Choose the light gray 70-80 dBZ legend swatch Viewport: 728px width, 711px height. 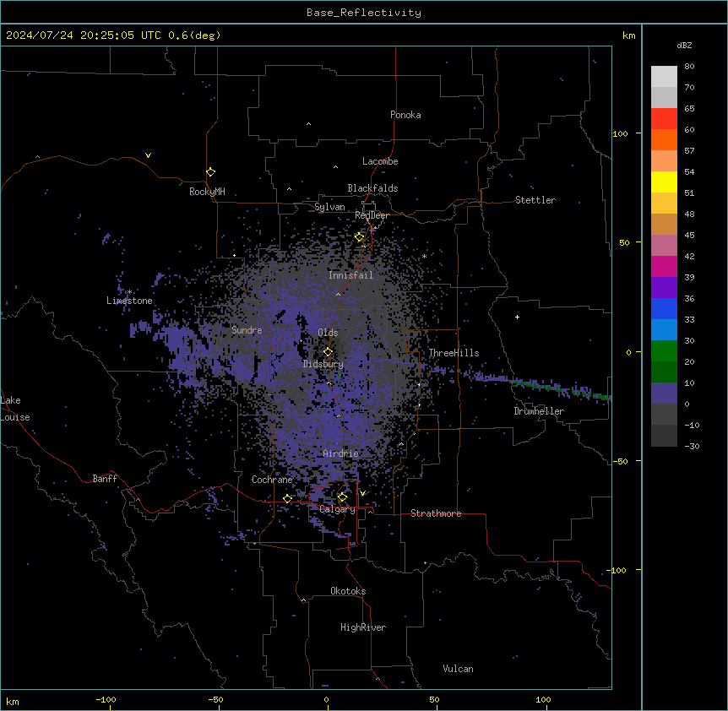664,77
